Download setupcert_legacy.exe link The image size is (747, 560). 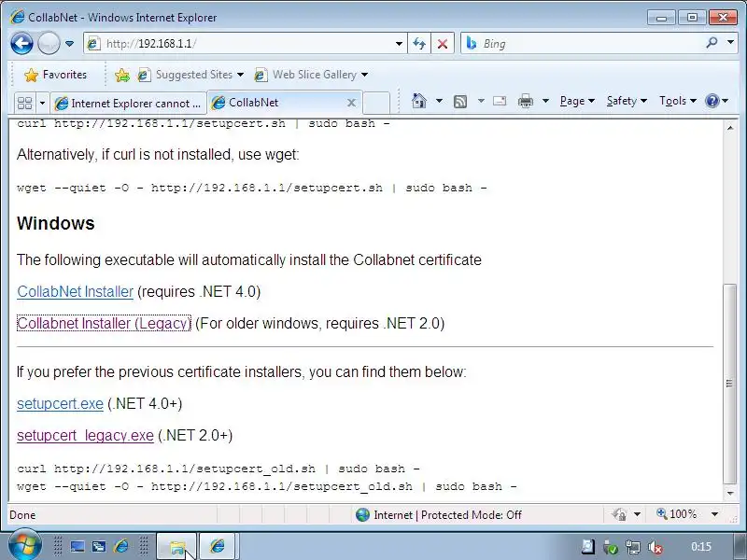point(85,436)
